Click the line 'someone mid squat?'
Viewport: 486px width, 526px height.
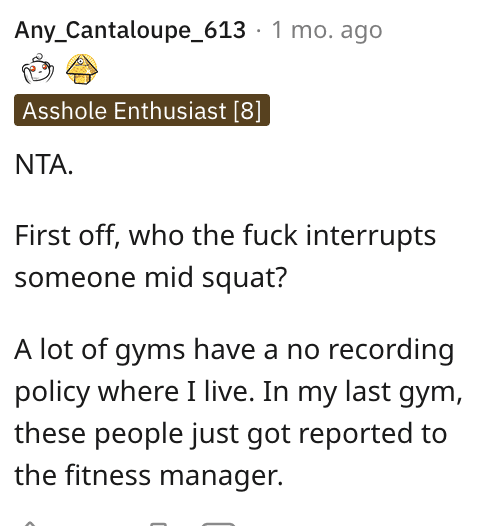coord(151,278)
